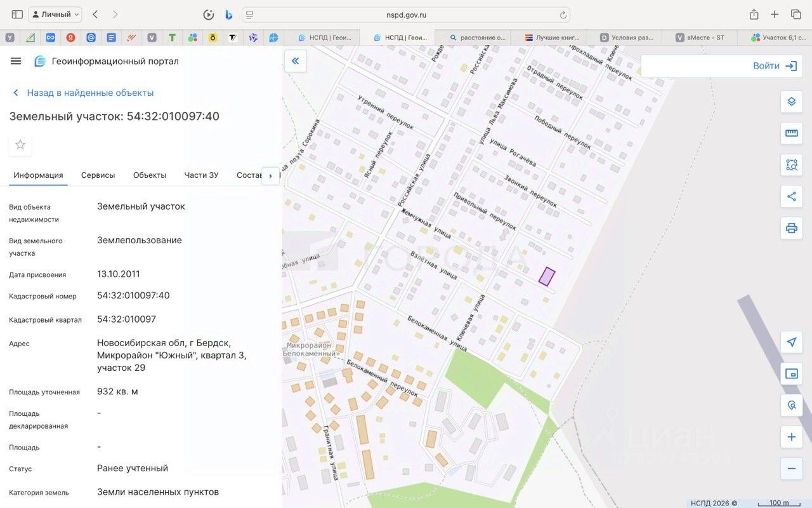Viewport: 812px width, 508px height.
Task: Click the nspd.gov.ru address bar
Action: tap(406, 15)
